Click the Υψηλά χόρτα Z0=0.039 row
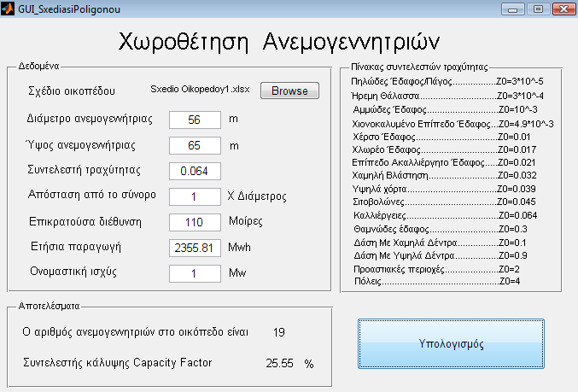This screenshot has height=392, width=578. (x=444, y=190)
